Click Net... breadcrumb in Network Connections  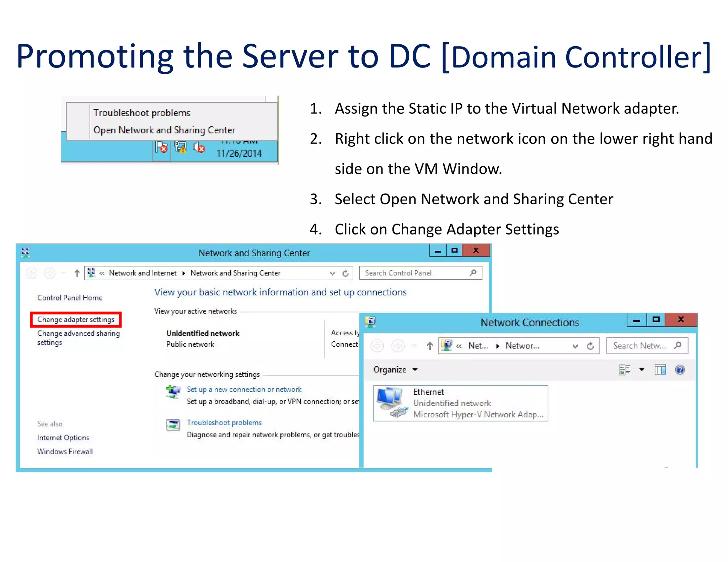(478, 346)
